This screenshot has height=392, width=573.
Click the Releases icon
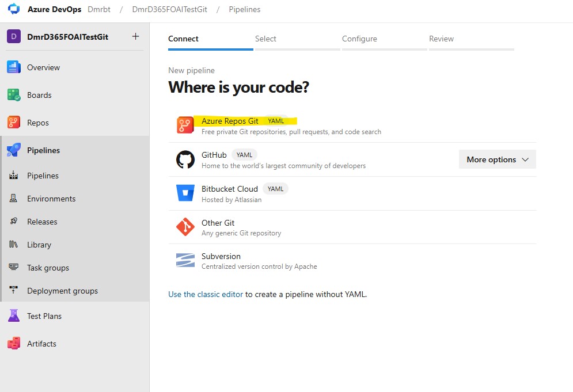13,222
